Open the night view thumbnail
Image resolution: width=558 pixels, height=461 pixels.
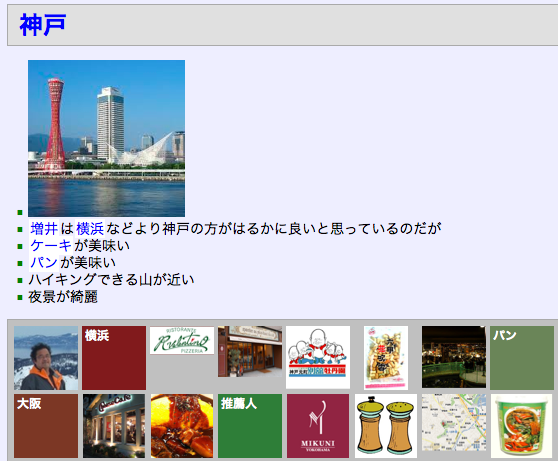point(454,357)
